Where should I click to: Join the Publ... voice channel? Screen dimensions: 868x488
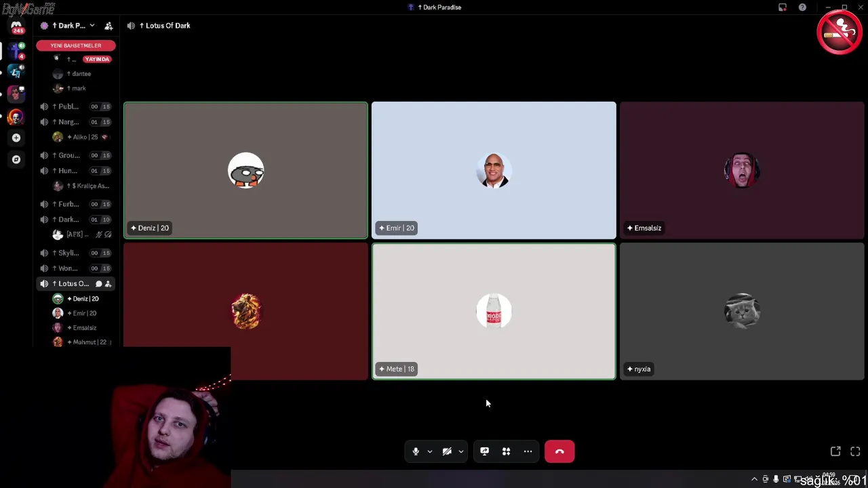point(75,106)
